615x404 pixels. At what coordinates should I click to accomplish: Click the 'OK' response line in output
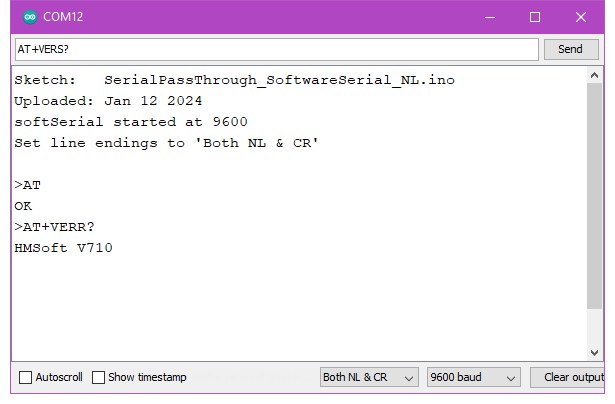(x=23, y=205)
